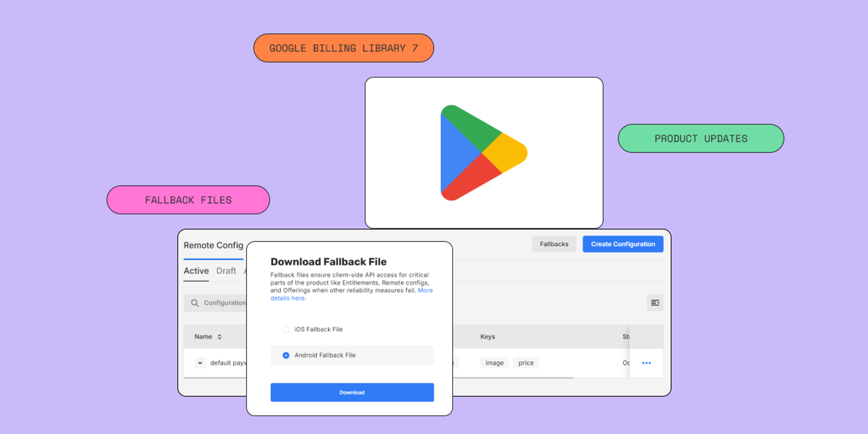Image resolution: width=868 pixels, height=434 pixels.
Task: Open the column layout settings icon
Action: [655, 303]
